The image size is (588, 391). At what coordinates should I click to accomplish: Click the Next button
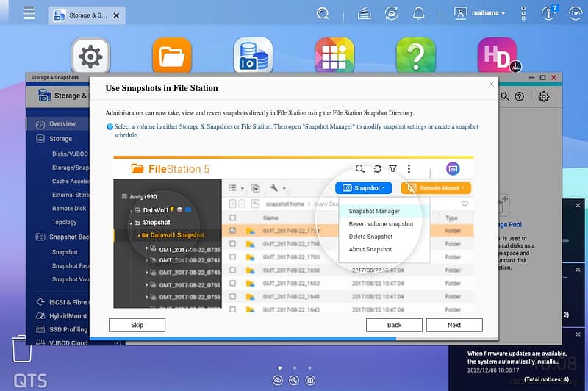(x=454, y=325)
